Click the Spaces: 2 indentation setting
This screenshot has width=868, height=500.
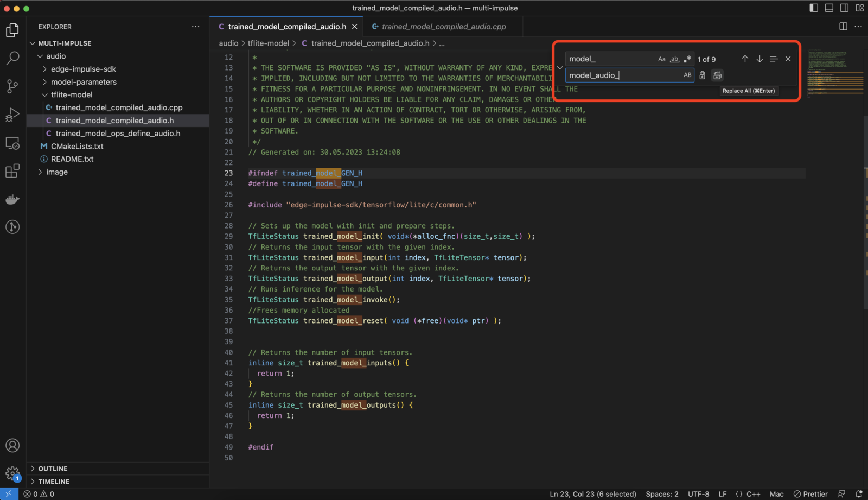pos(662,494)
